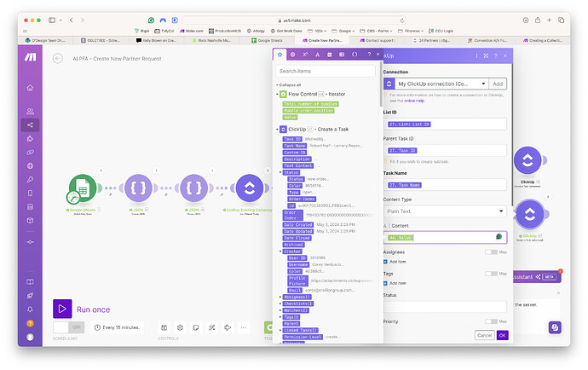Click Safari address bar
This screenshot has height=370, width=588.
[294, 20]
